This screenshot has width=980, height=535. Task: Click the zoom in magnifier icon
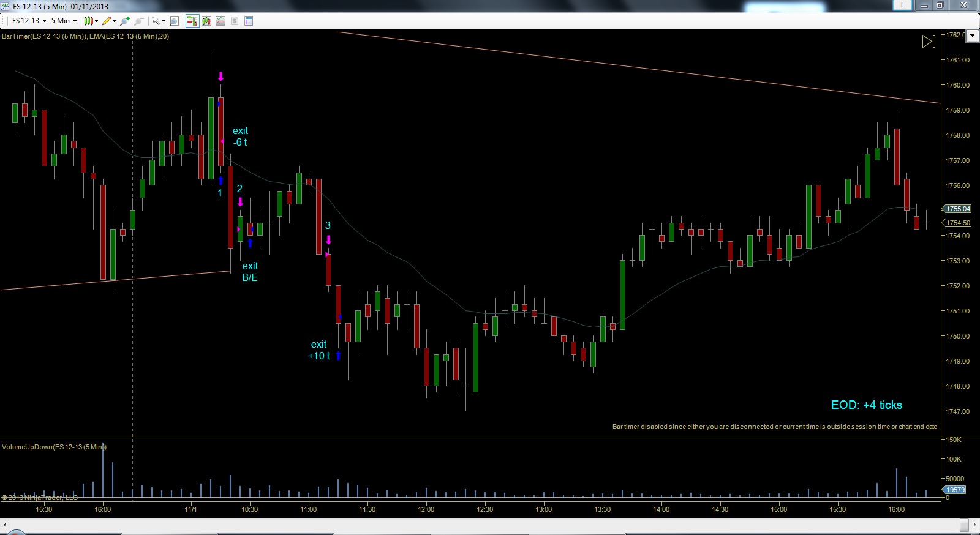point(126,21)
